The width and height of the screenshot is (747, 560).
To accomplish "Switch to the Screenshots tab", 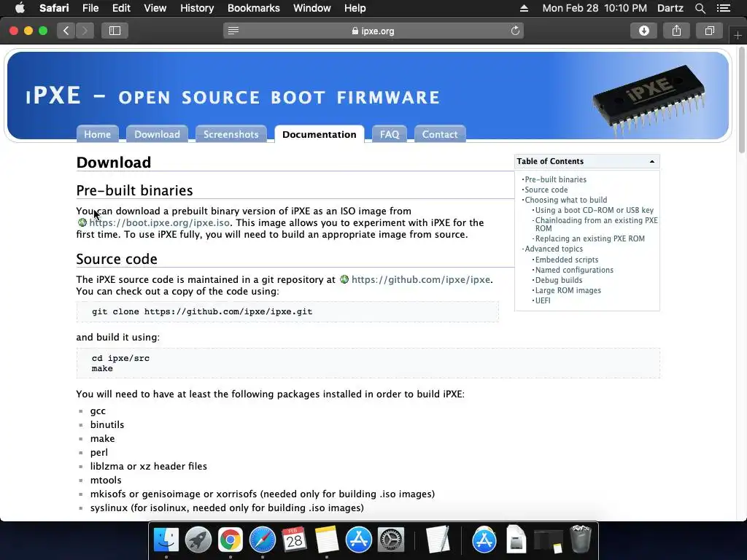I will 231,134.
